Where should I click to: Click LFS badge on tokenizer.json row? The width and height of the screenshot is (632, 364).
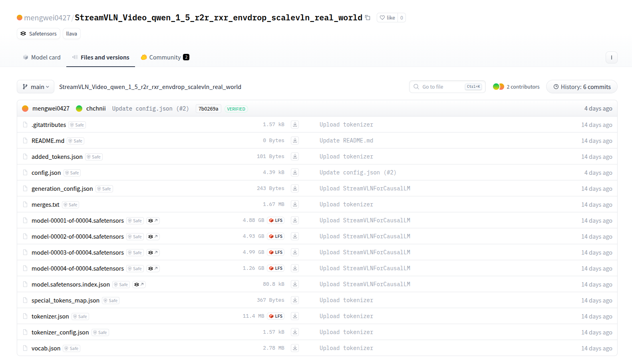[x=276, y=316]
